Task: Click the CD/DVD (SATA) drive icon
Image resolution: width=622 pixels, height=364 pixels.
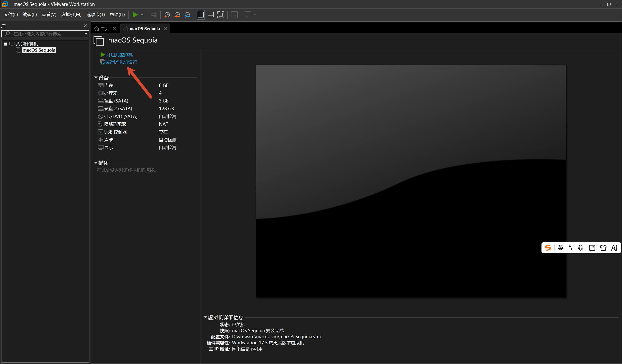Action: (100, 116)
